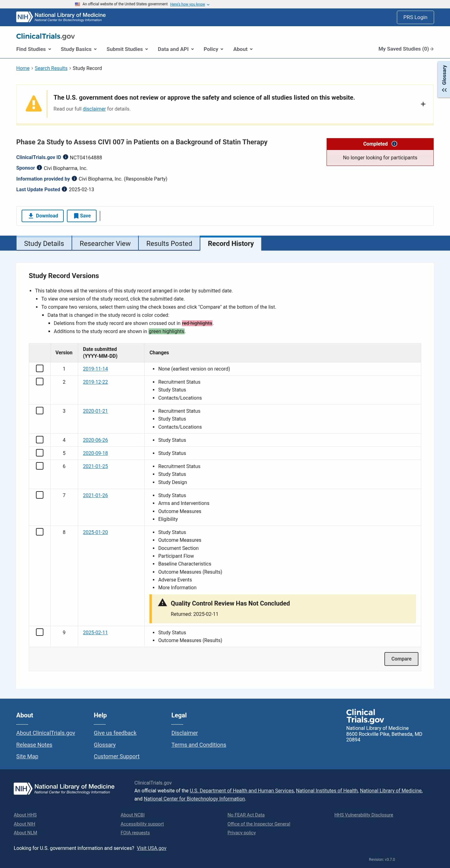Open Release Notes footer link
The height and width of the screenshot is (868, 450).
point(34,744)
